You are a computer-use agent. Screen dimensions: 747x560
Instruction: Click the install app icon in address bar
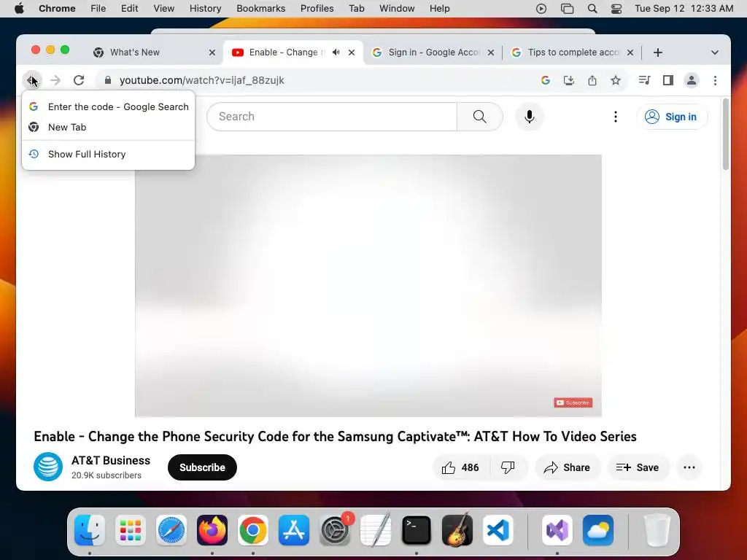(x=569, y=80)
